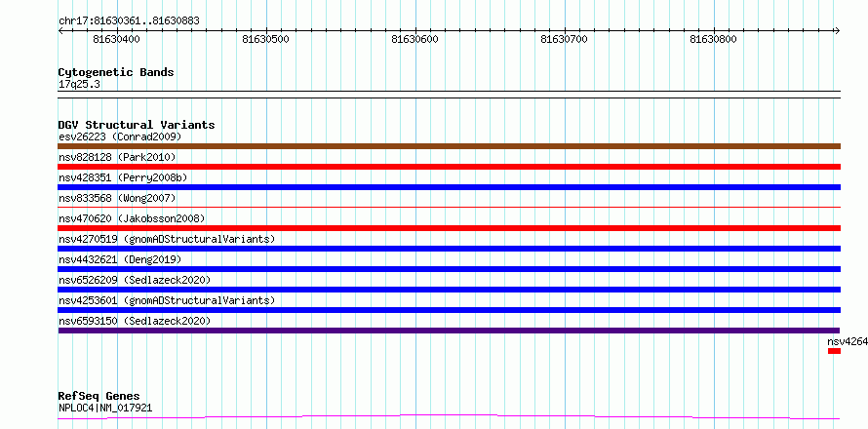Click ruler position label 81630400
Image resolution: width=868 pixels, height=429 pixels.
[116, 39]
